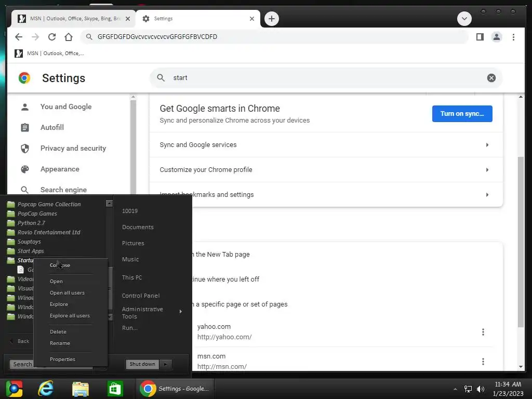The height and width of the screenshot is (399, 532).
Task: Open Pictures from start menu
Action: click(133, 243)
